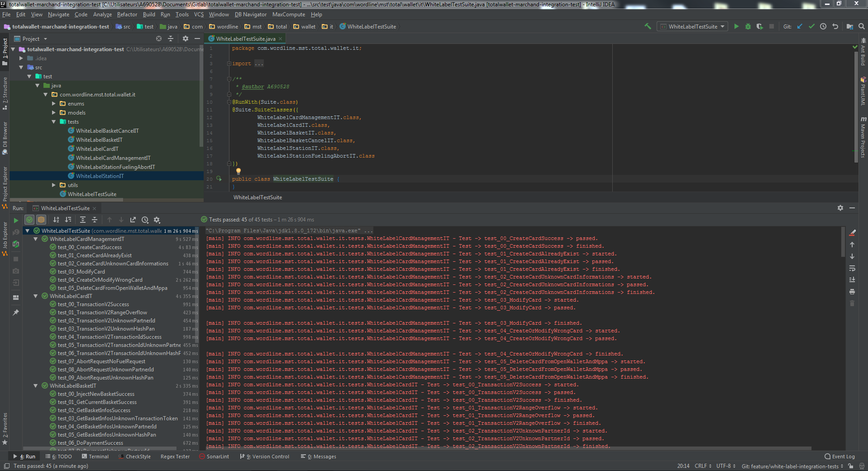868x471 pixels.
Task: Open the Refactor menu
Action: coord(127,14)
